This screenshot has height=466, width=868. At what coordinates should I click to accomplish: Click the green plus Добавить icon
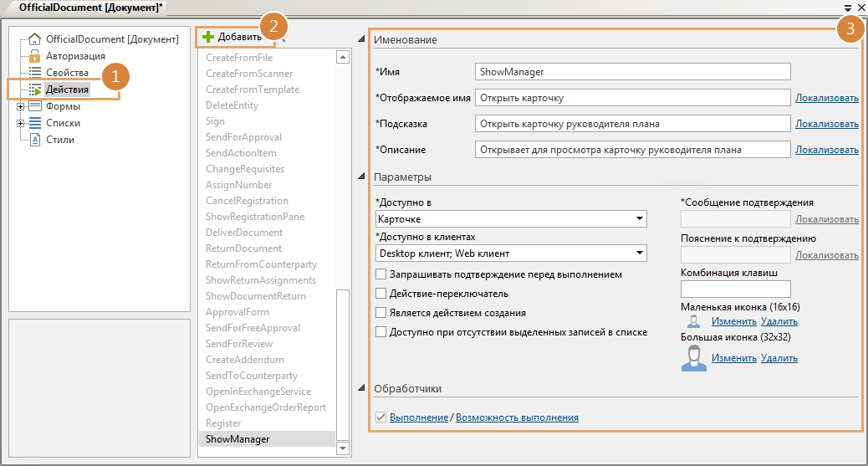click(x=208, y=37)
